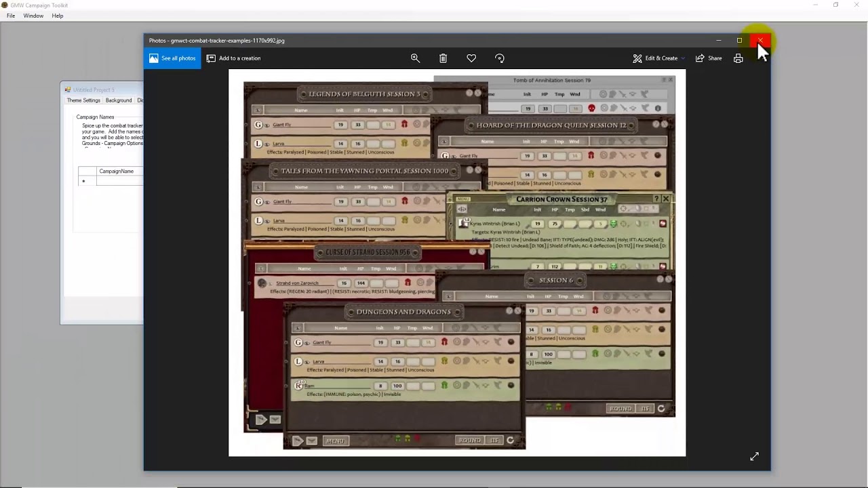Open the Edit & Create dropdown
868x488 pixels.
[658, 58]
